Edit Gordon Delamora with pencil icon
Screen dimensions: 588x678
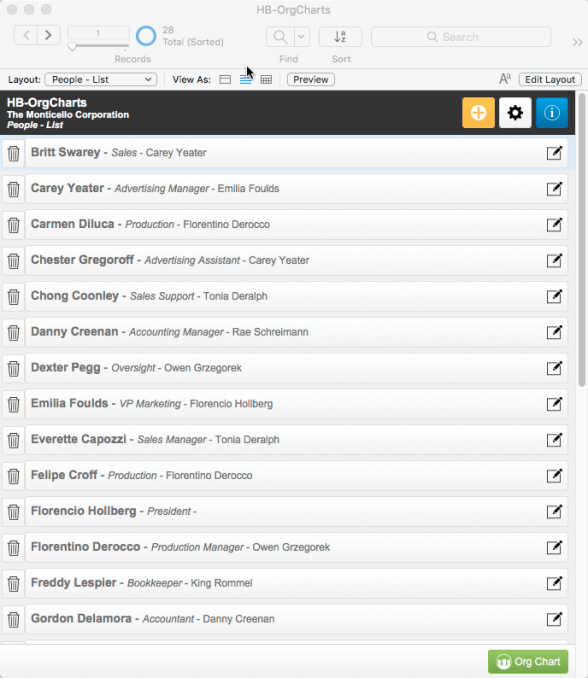click(554, 619)
